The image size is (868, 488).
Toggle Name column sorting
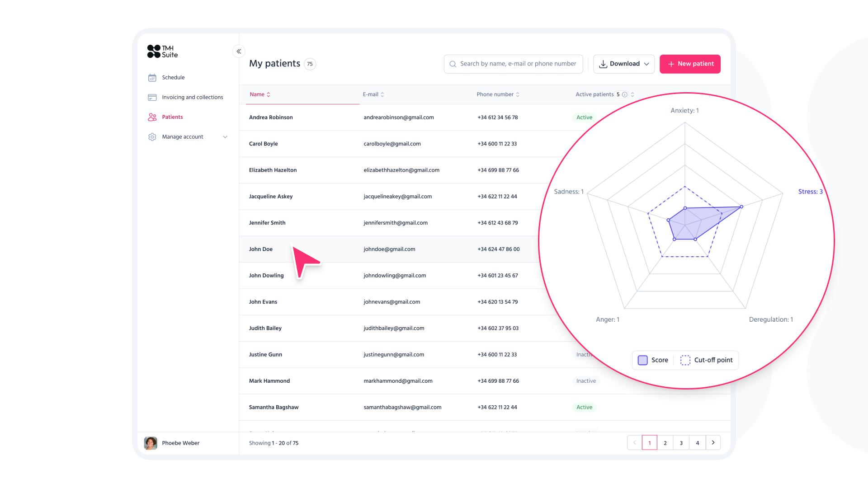pyautogui.click(x=268, y=94)
